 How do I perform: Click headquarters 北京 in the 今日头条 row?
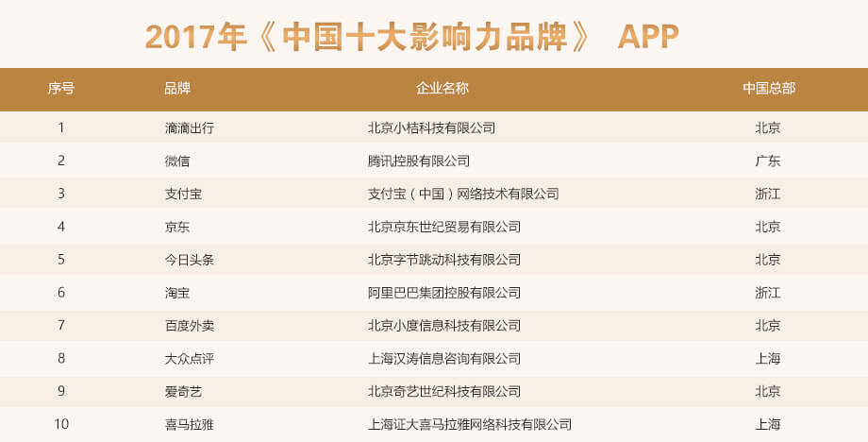coord(768,260)
